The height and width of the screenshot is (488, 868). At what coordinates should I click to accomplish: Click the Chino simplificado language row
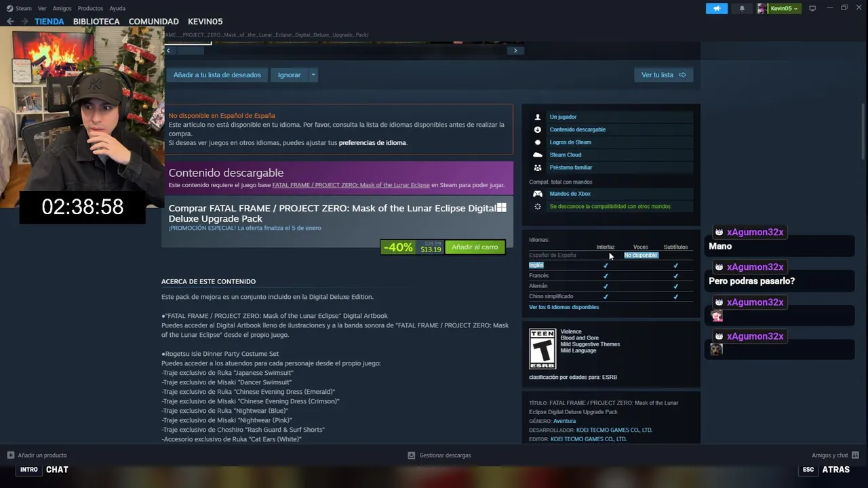click(610, 296)
